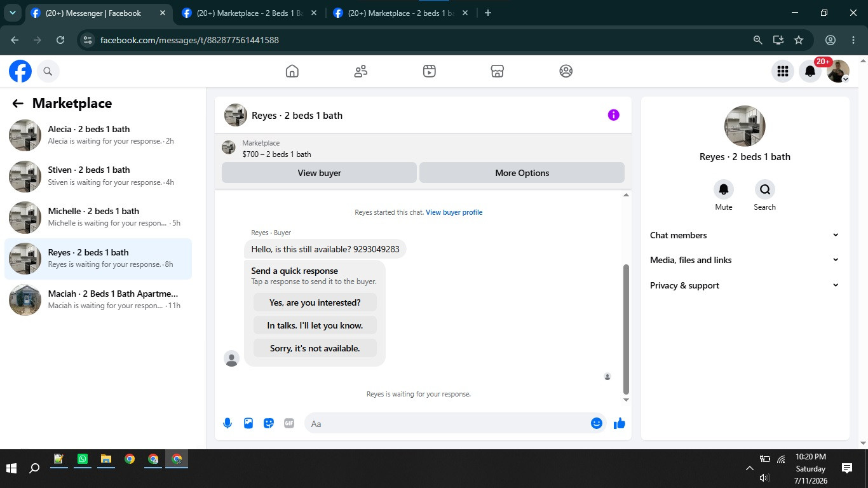Open the Facebook home logo

(20, 71)
